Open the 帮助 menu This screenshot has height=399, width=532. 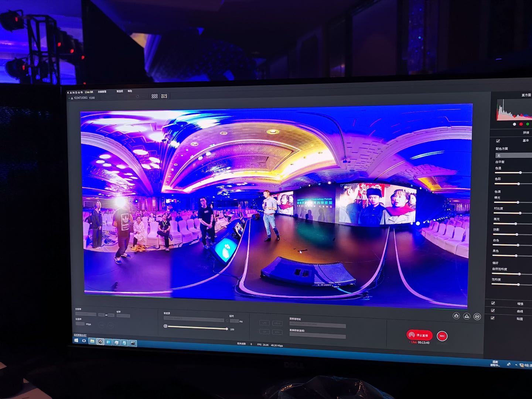pyautogui.click(x=130, y=91)
